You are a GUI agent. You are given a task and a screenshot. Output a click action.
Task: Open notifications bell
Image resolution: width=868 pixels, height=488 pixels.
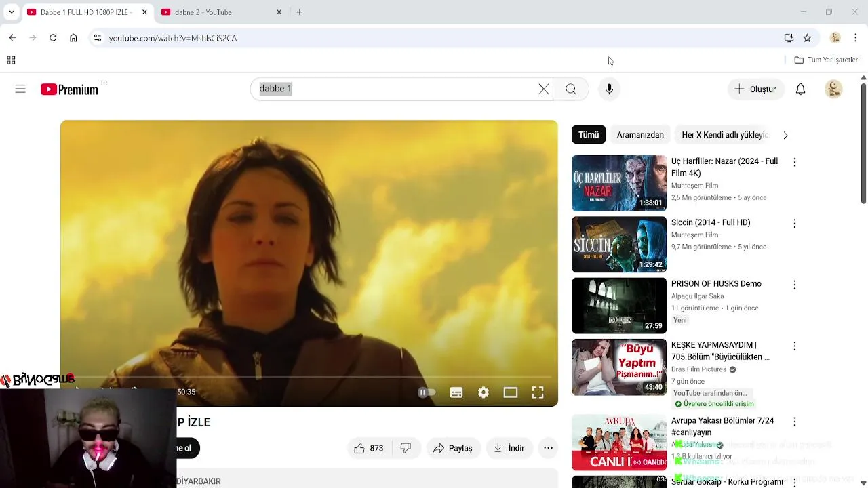(800, 89)
